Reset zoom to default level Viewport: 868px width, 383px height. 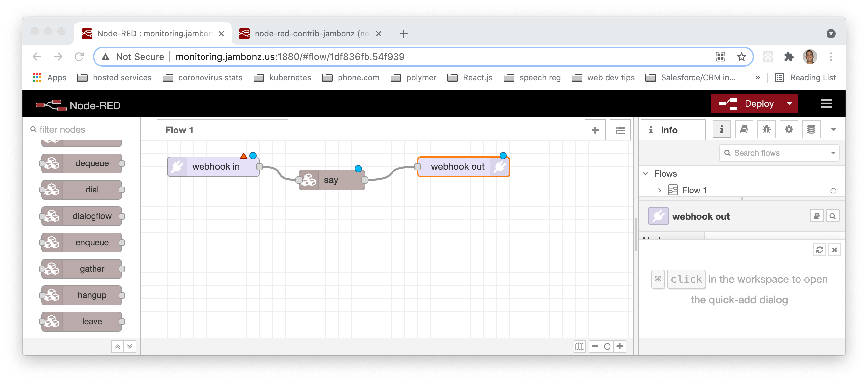[x=607, y=346]
